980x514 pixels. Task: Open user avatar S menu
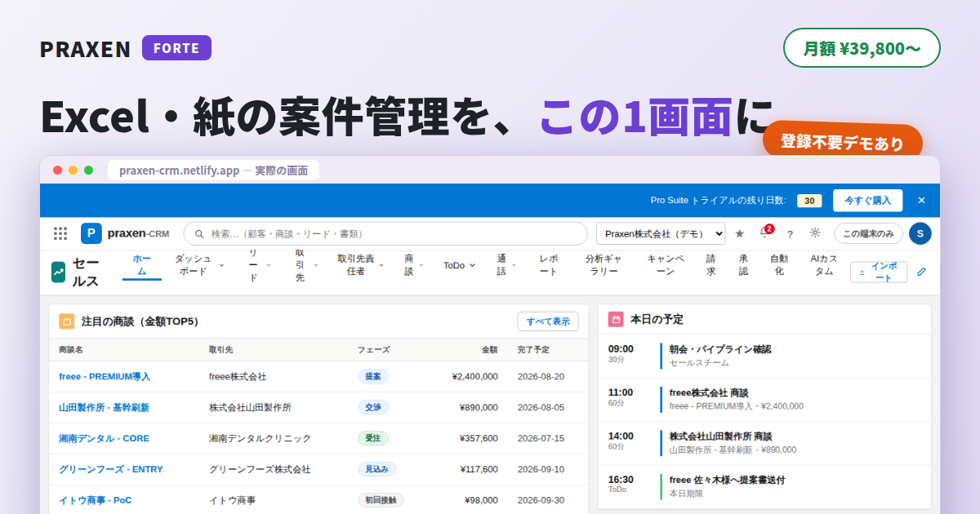920,233
